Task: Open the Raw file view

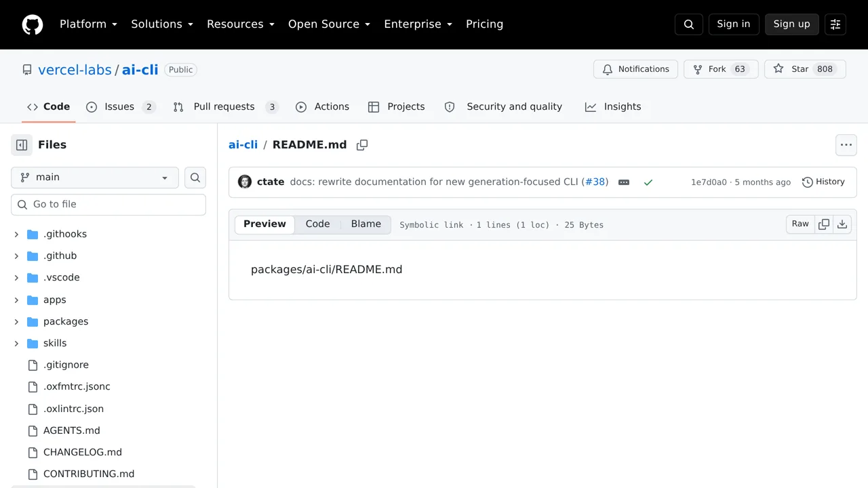Action: click(x=800, y=224)
